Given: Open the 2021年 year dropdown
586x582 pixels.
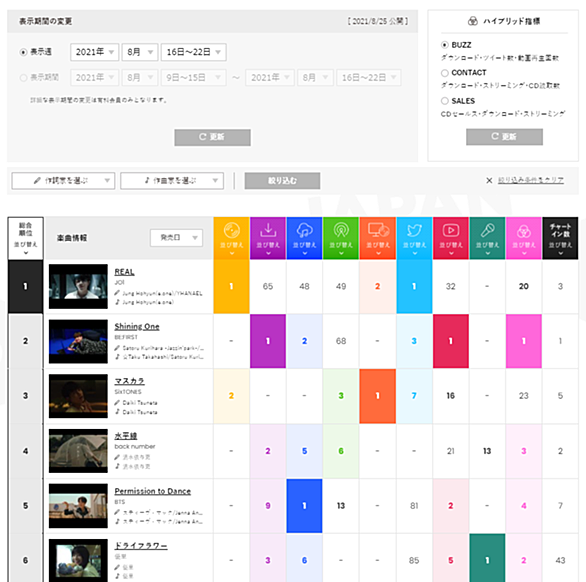Looking at the screenshot, I should [95, 52].
